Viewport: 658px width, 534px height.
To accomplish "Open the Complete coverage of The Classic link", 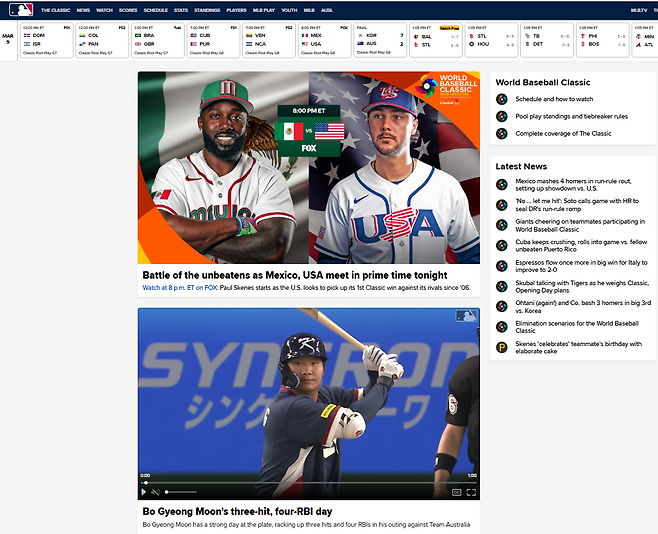I will pyautogui.click(x=563, y=133).
